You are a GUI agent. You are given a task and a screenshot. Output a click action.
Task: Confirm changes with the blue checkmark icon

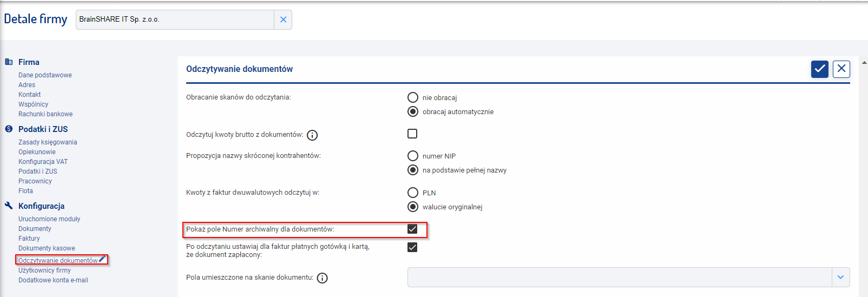(x=820, y=69)
